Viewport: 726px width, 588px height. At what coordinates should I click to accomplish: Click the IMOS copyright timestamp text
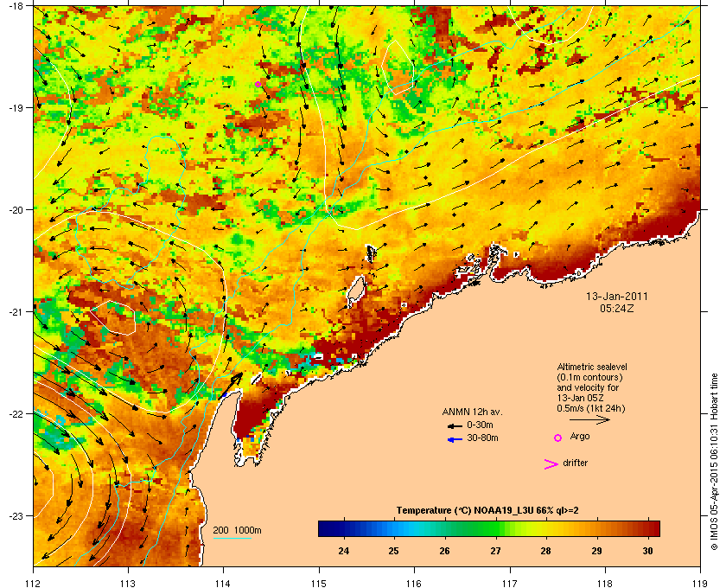coord(714,463)
